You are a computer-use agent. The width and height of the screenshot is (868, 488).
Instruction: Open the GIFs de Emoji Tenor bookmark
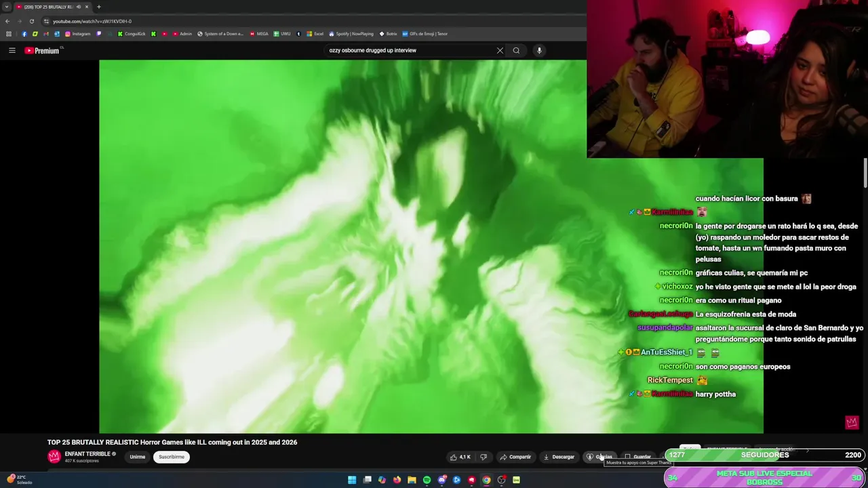425,33
